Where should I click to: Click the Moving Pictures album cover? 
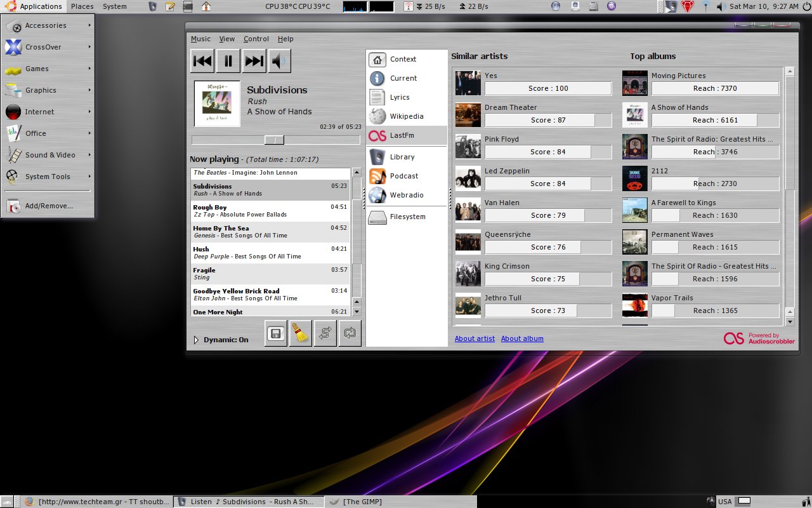click(x=635, y=83)
